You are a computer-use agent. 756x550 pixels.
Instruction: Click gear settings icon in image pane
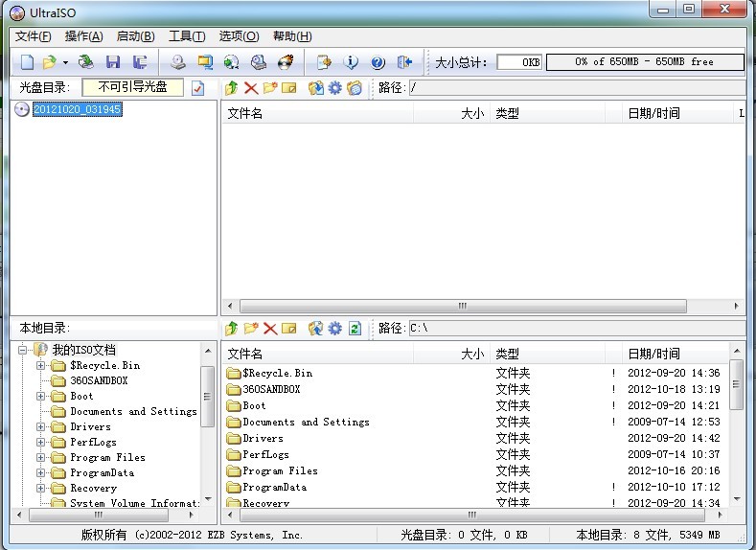[334, 88]
